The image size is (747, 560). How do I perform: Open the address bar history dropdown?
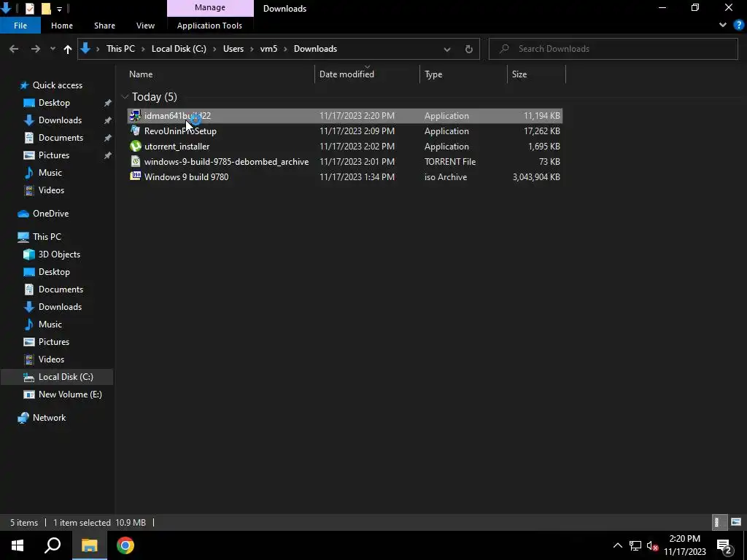pos(447,49)
